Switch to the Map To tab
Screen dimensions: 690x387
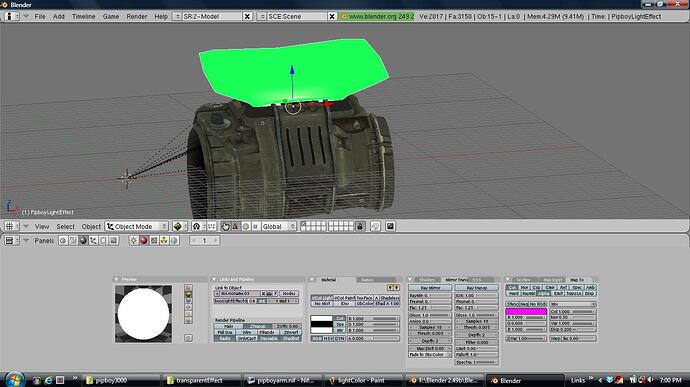click(x=577, y=280)
